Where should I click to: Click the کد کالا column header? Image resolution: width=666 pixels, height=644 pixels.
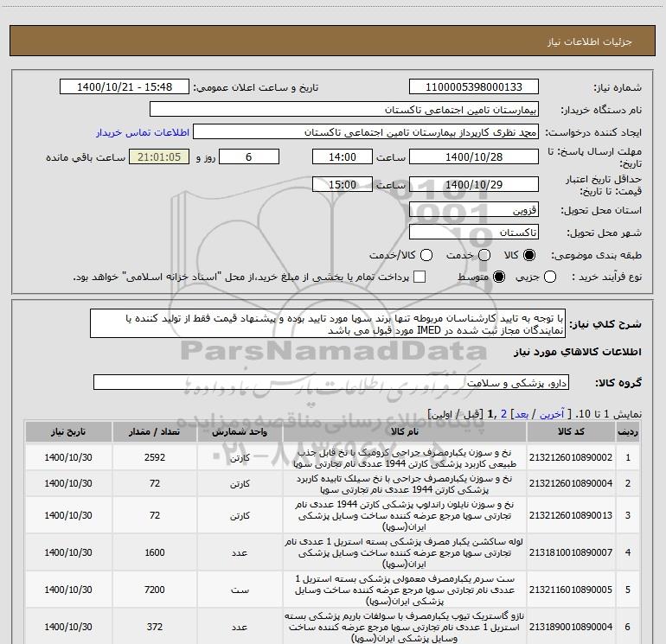[571, 432]
